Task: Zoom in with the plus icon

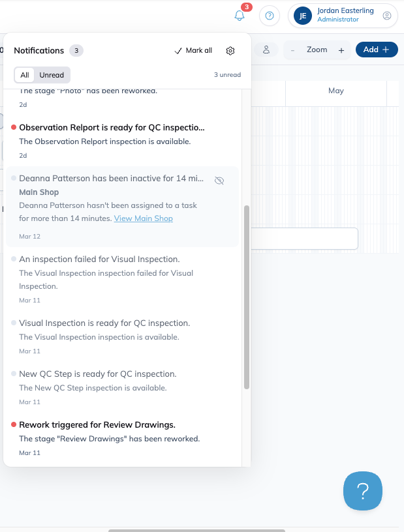Action: click(341, 50)
